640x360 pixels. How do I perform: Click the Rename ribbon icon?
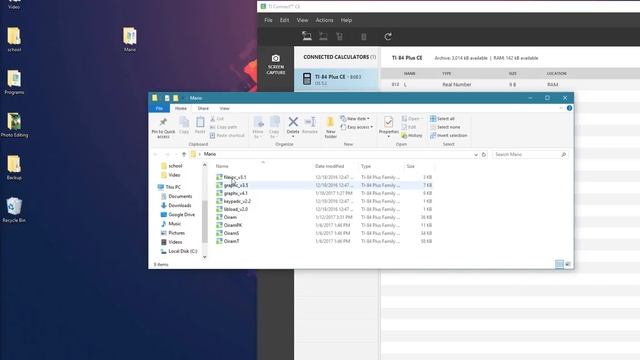point(310,125)
